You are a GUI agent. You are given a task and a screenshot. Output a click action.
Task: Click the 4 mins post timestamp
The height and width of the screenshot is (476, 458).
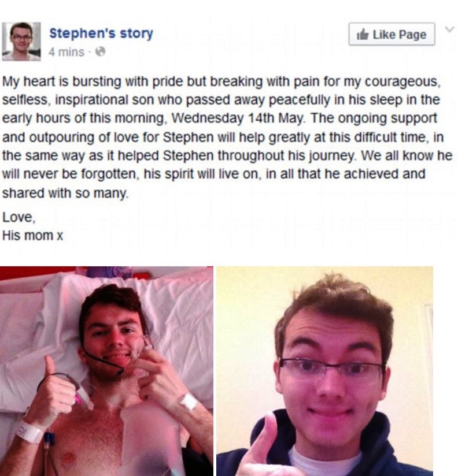pyautogui.click(x=67, y=52)
